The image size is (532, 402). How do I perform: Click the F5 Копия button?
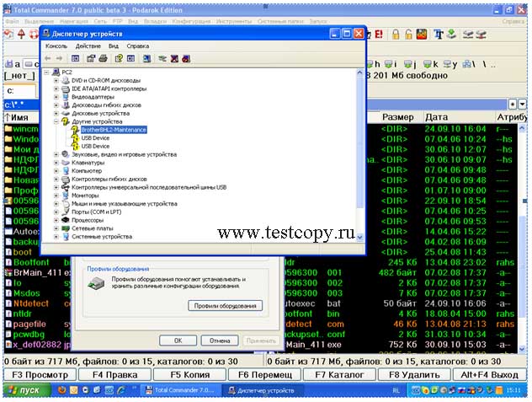190,375
